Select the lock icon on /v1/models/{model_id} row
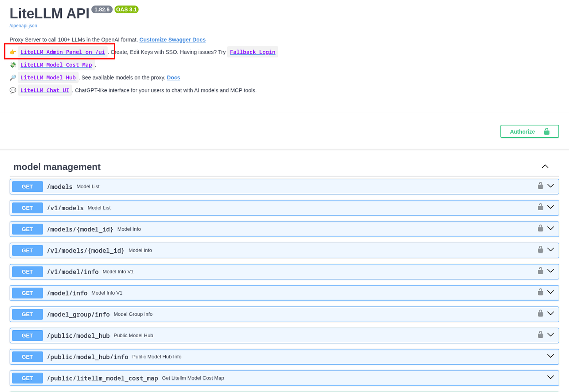Image resolution: width=569 pixels, height=392 pixels. tap(540, 249)
